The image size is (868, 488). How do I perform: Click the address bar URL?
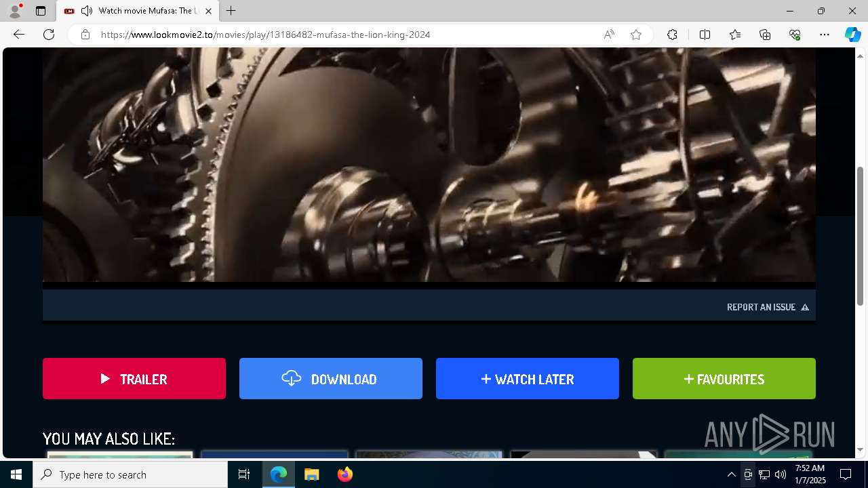pyautogui.click(x=265, y=35)
